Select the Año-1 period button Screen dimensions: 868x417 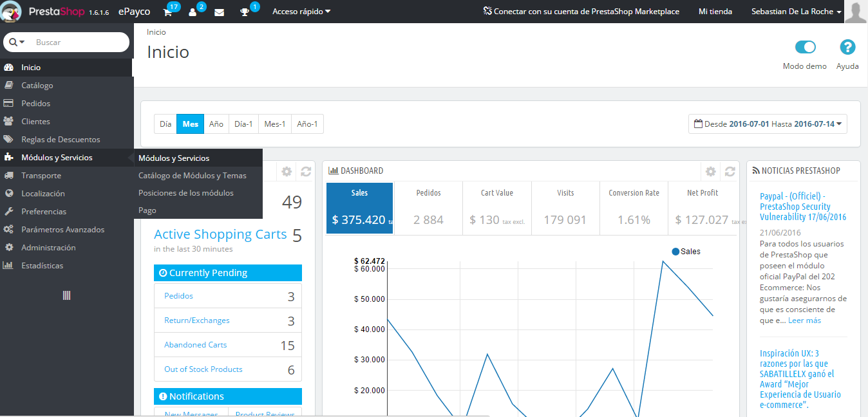(307, 124)
